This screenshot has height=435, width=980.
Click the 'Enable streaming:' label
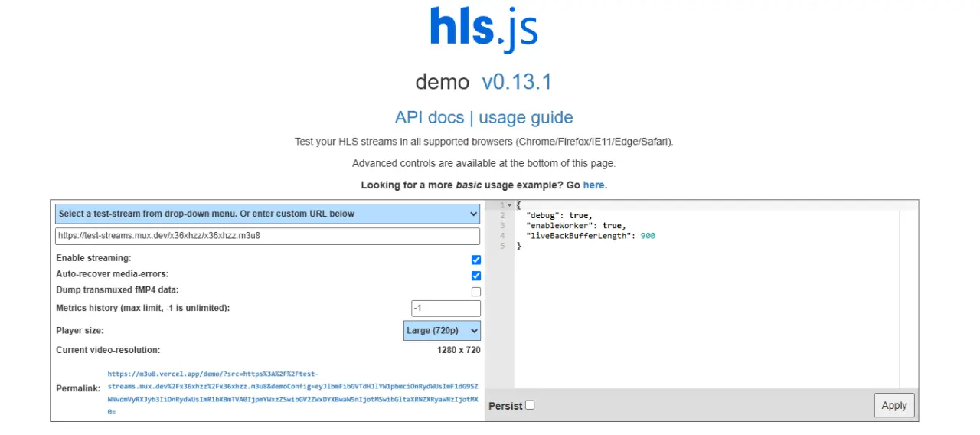click(x=93, y=258)
